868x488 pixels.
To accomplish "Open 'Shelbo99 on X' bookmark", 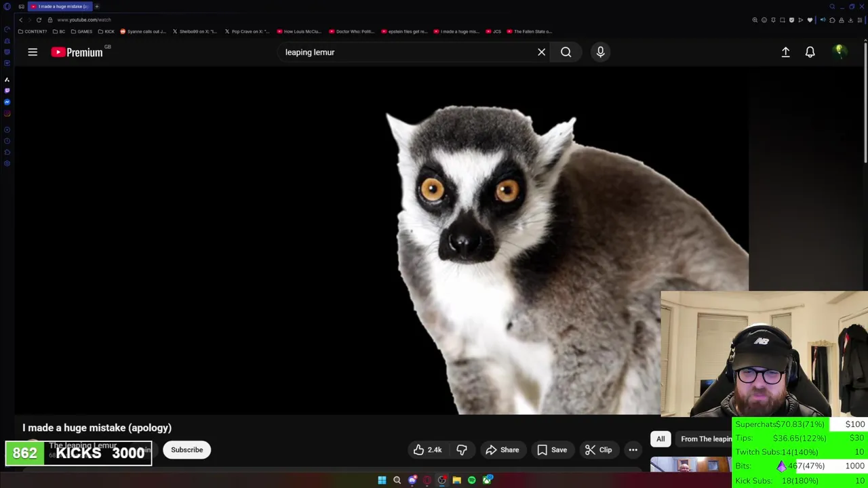I will tap(195, 31).
